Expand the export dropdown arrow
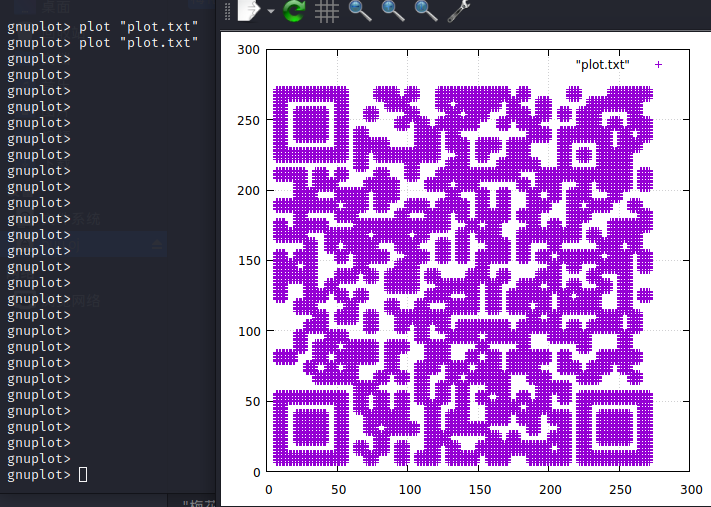The image size is (711, 507). pyautogui.click(x=271, y=11)
